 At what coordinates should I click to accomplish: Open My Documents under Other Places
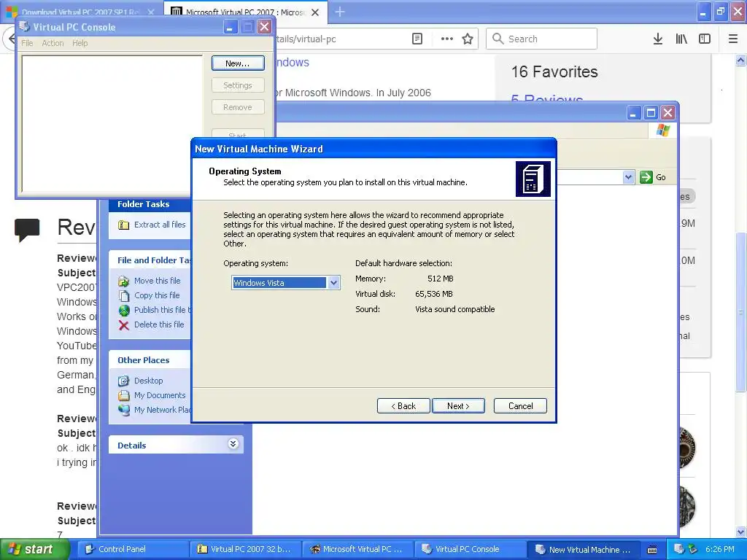[x=160, y=395]
